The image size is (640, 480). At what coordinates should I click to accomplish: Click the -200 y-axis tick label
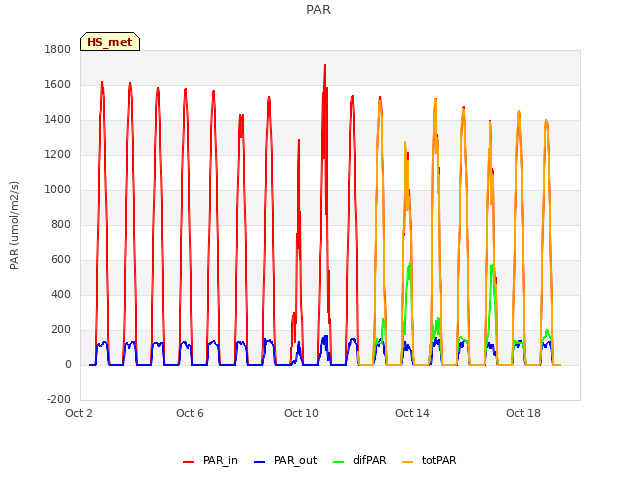pyautogui.click(x=59, y=400)
